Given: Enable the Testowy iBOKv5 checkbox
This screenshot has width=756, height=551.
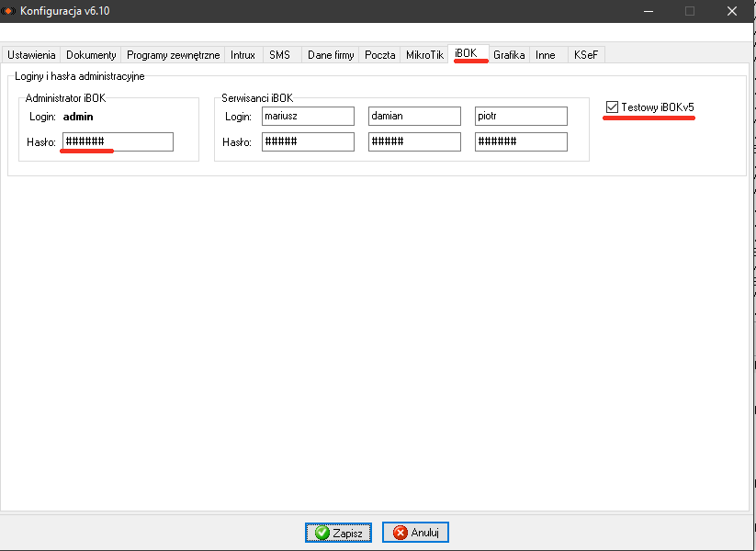Looking at the screenshot, I should point(613,108).
